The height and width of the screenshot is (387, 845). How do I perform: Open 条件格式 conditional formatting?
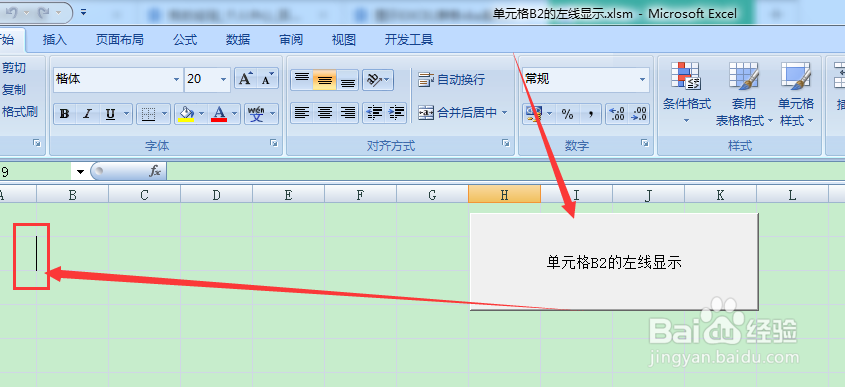pyautogui.click(x=687, y=93)
